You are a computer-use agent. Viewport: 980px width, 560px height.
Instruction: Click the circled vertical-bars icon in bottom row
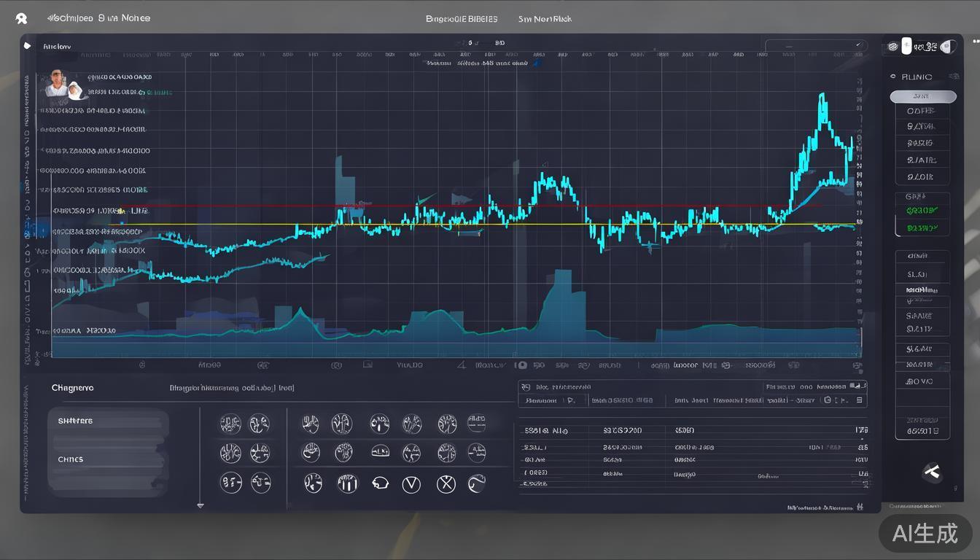(x=347, y=483)
